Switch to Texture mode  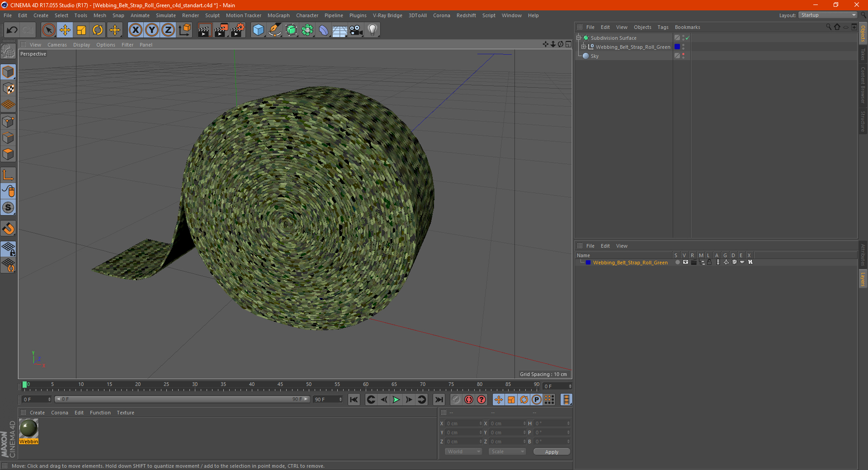(9, 89)
